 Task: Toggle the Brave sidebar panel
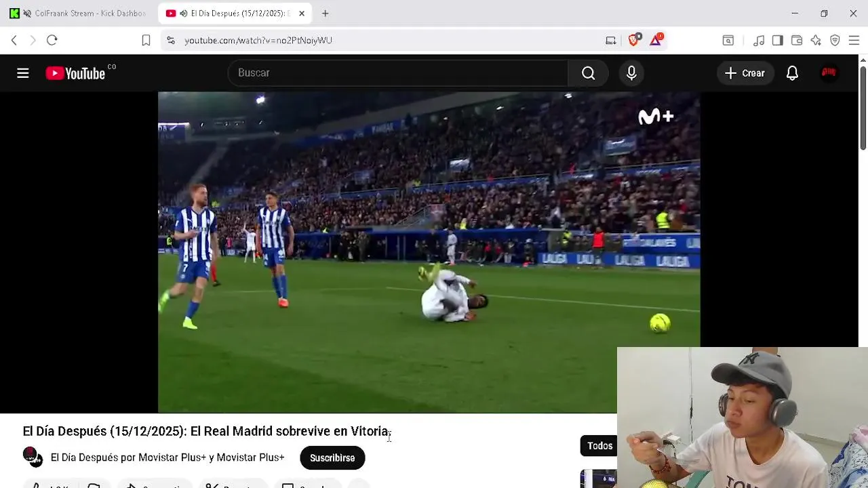[x=778, y=41]
